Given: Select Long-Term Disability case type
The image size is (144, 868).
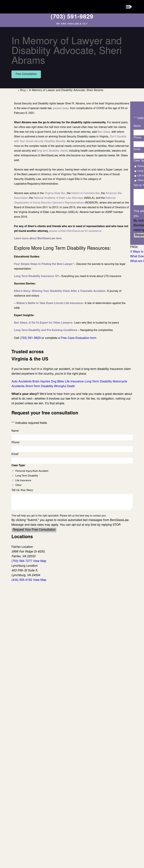Looking at the screenshot, I should pyautogui.click(x=13, y=476).
